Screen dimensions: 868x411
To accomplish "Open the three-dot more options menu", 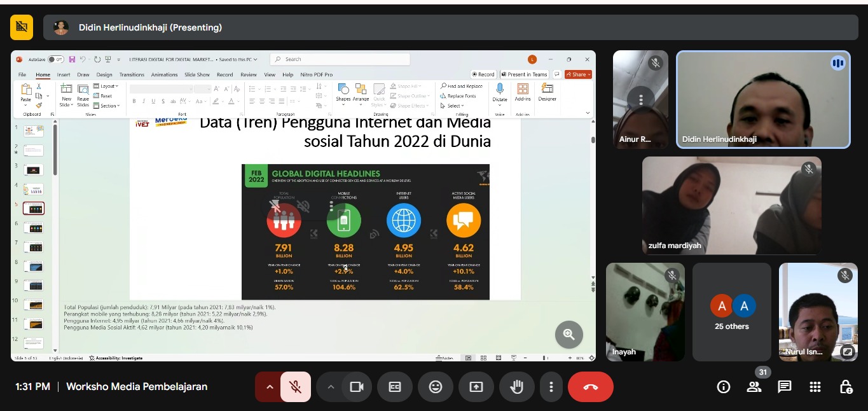I will click(551, 387).
